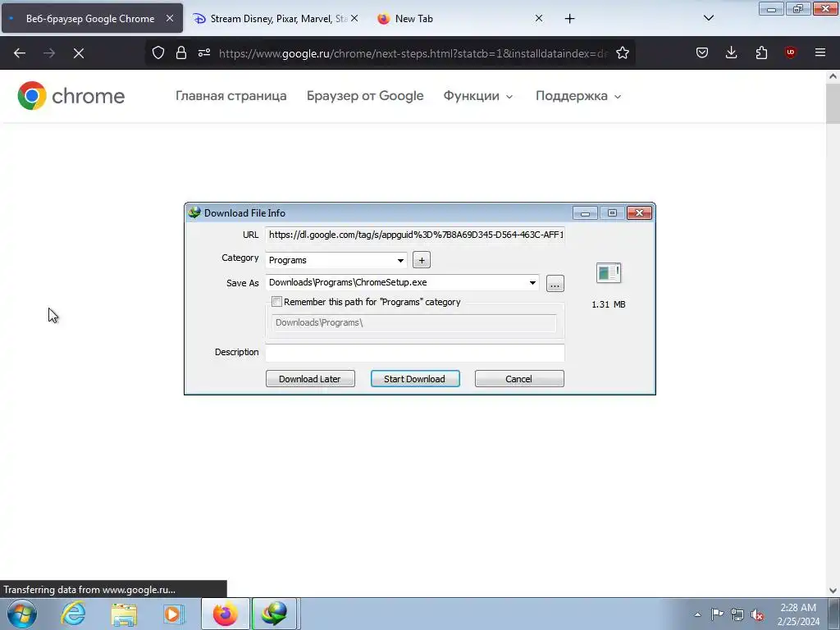Select the Веб-браузер Google Chrome tab
The height and width of the screenshot is (630, 840).
coord(92,19)
